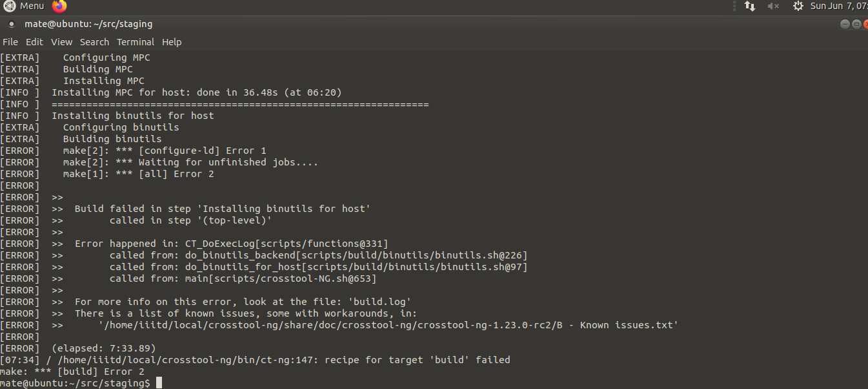
Task: Open the MATE Menu via its circular logo
Action: [x=9, y=6]
